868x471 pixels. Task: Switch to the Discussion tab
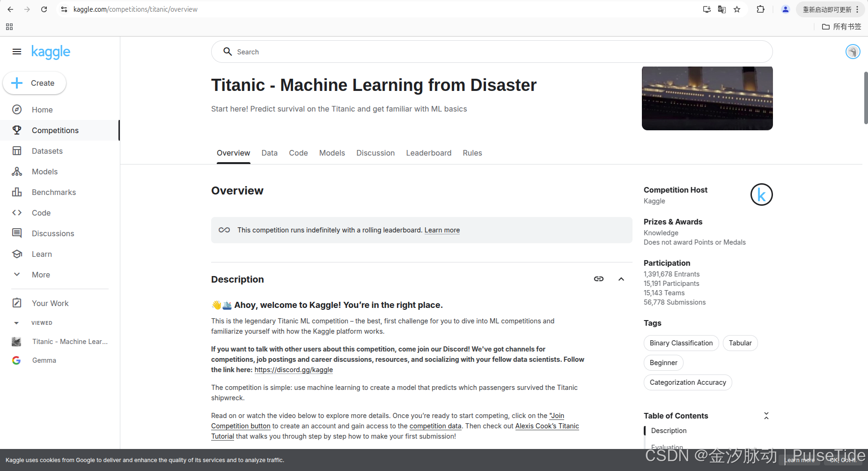375,153
